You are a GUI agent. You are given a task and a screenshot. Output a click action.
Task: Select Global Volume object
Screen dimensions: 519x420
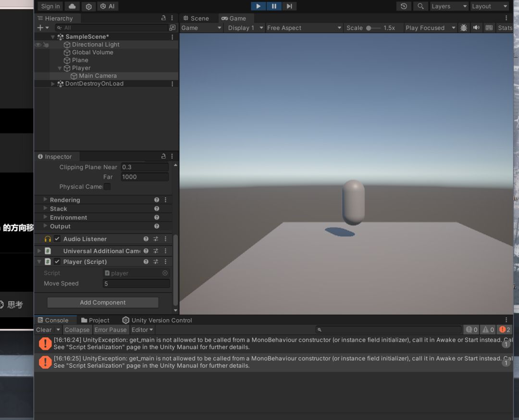pos(92,52)
